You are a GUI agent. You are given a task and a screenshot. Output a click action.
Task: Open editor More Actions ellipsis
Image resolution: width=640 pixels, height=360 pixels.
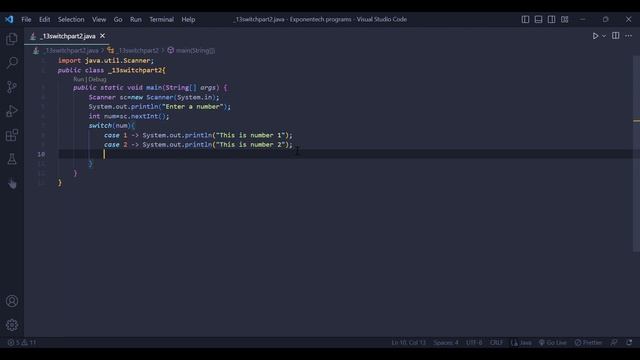(628, 36)
